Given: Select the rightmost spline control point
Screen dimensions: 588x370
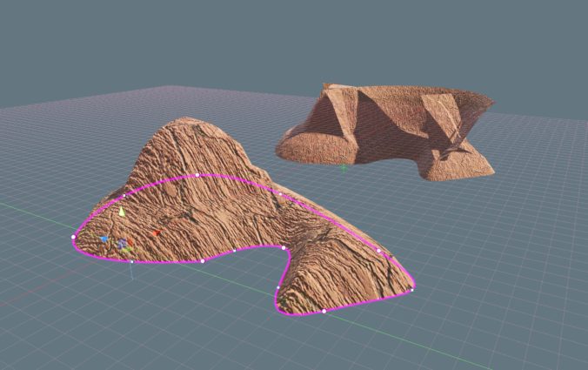Looking at the screenshot, I should [412, 288].
